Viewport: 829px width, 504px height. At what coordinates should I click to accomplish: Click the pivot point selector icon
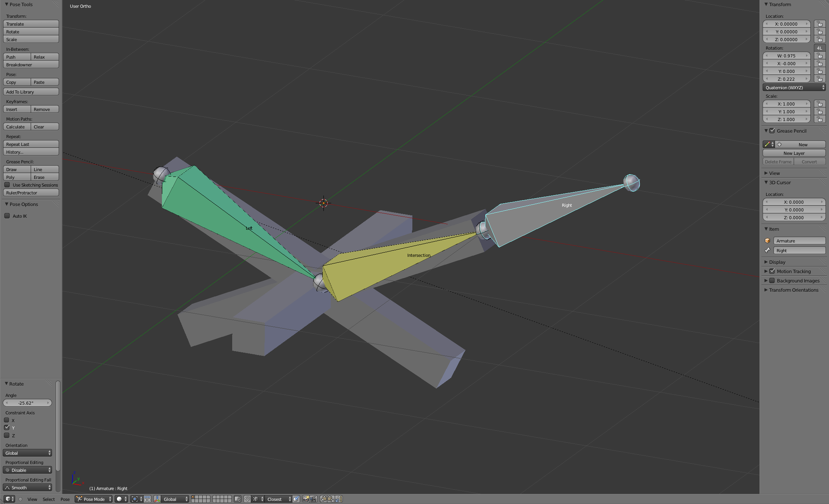coord(137,499)
